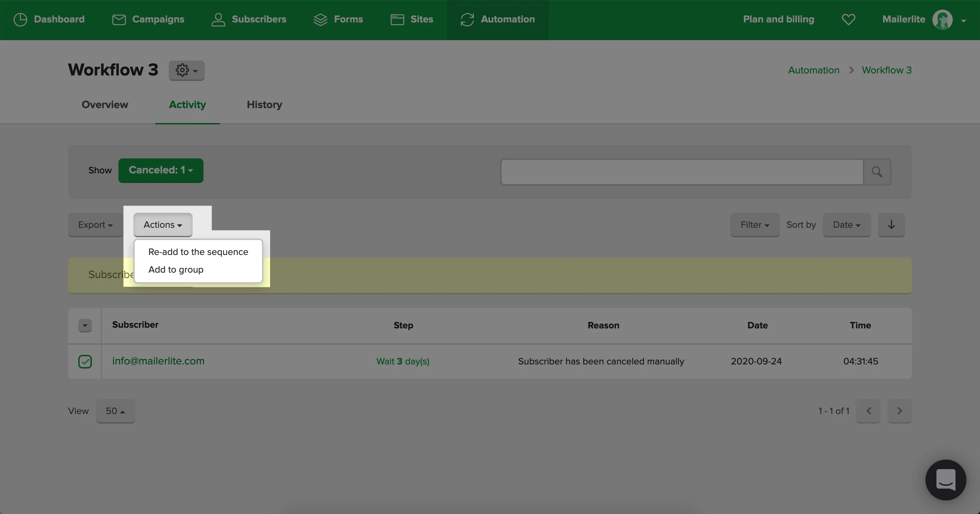
Task: Select Re-add to the sequence
Action: [198, 252]
